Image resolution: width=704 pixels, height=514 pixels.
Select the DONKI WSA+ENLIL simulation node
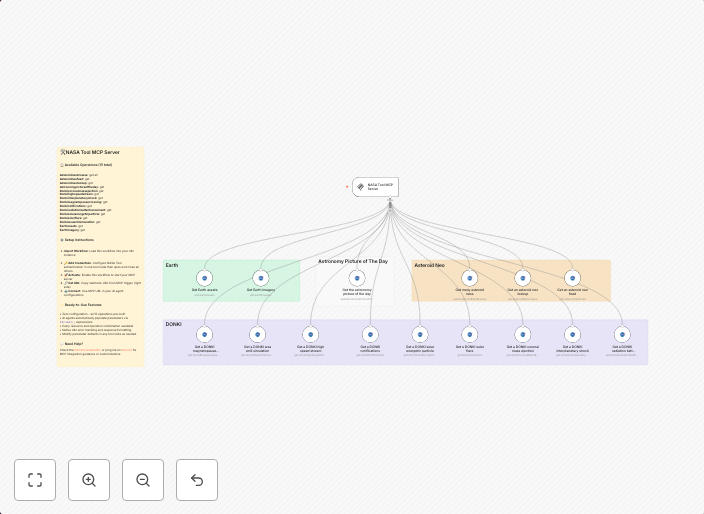pos(258,335)
